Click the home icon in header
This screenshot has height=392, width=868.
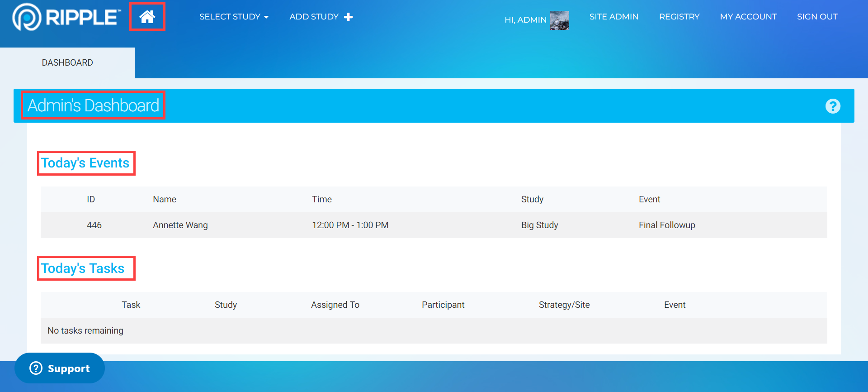coord(147,17)
